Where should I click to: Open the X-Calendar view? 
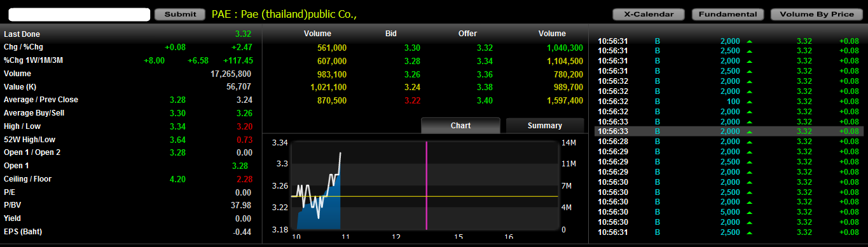(x=648, y=14)
